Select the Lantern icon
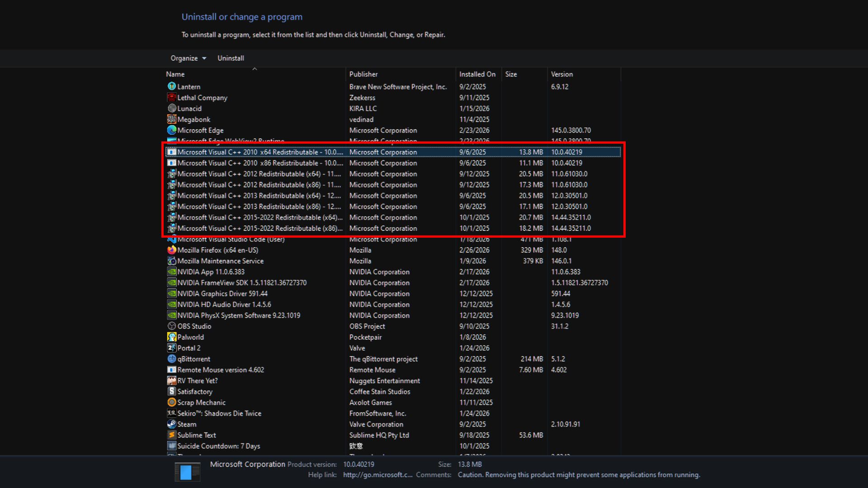Image resolution: width=868 pixels, height=488 pixels. coord(172,86)
